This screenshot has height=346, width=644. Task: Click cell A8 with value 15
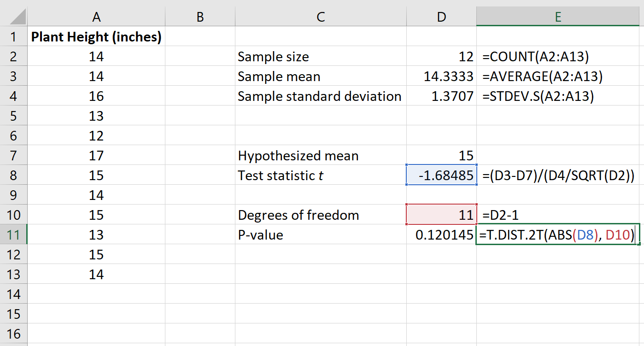(x=96, y=175)
